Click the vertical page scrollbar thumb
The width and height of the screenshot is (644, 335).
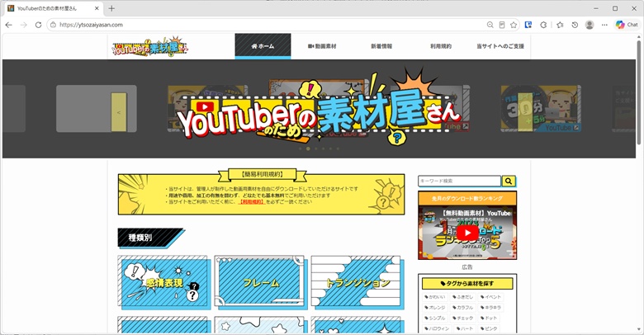point(639,92)
